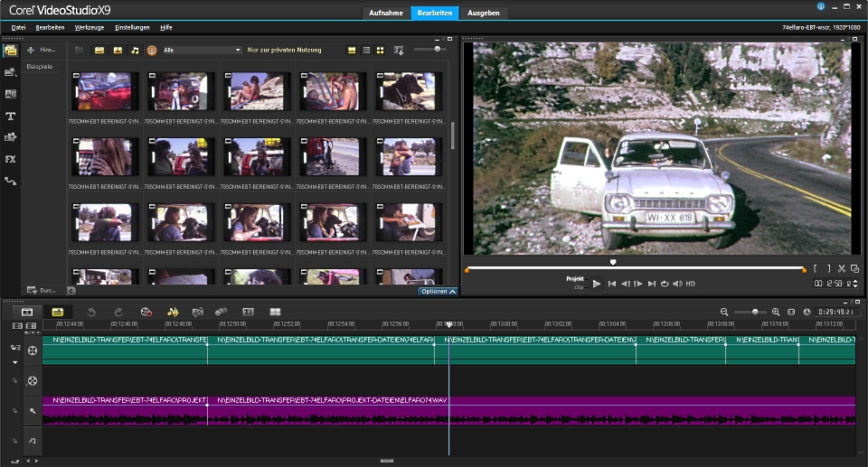Undo the last action
Viewport: 868px width, 467px height.
click(x=91, y=312)
